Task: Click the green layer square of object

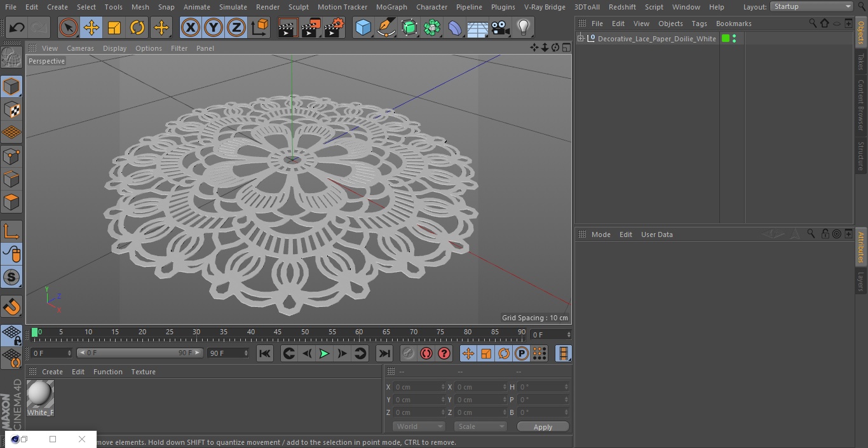Action: pos(726,39)
